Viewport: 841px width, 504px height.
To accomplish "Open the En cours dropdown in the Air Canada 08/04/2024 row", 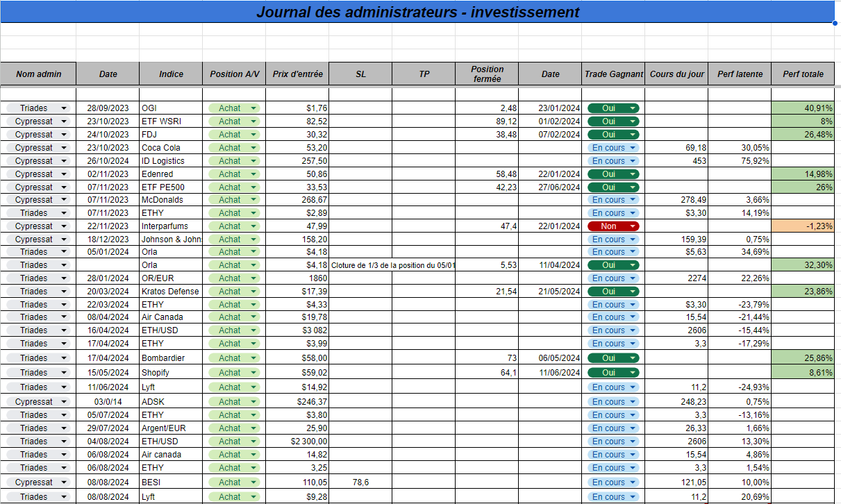I will coord(613,317).
